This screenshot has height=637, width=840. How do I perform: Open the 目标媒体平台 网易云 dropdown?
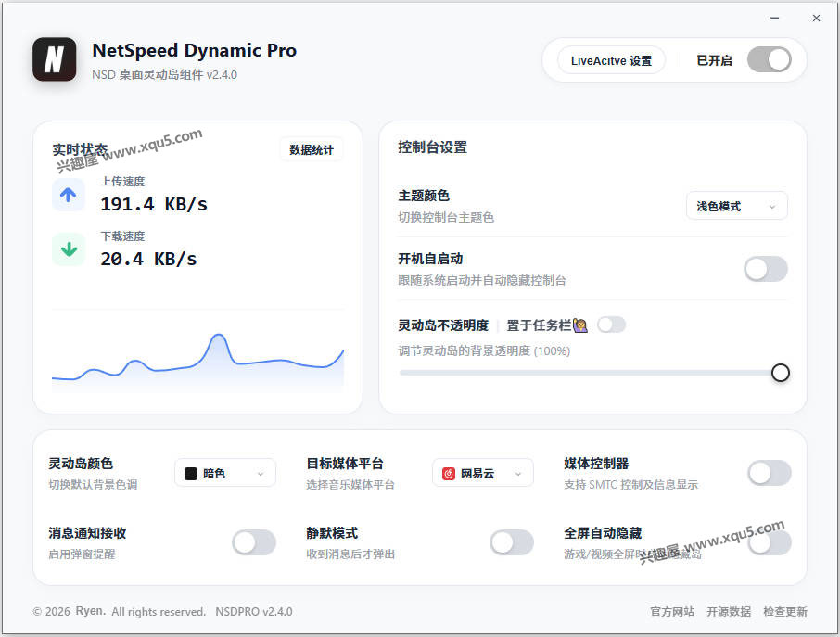coord(483,473)
